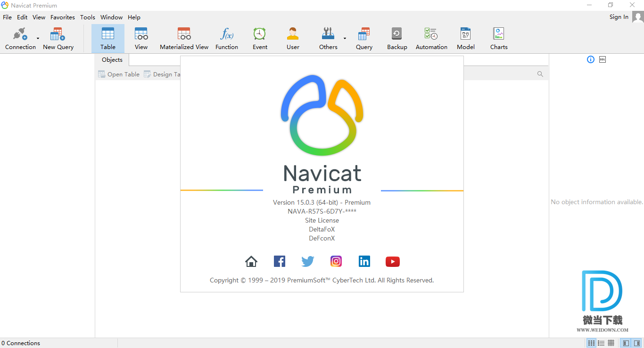Viewport: 644px width, 348px height.
Task: Open the File menu
Action: point(8,17)
